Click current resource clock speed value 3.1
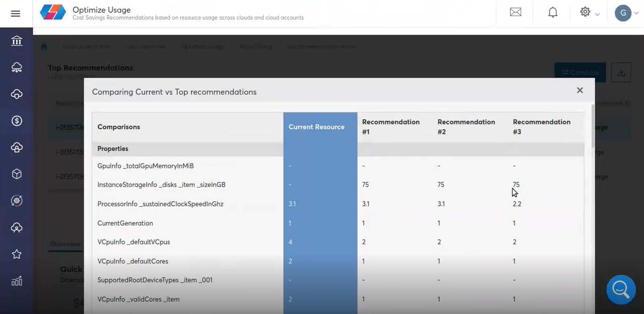Viewport: 644px width, 314px height. 292,204
